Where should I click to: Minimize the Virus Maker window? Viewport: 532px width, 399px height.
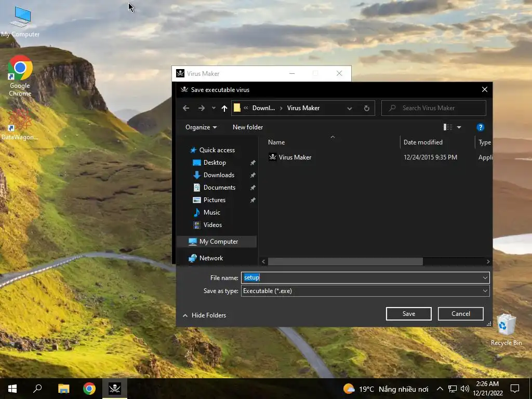pos(292,73)
